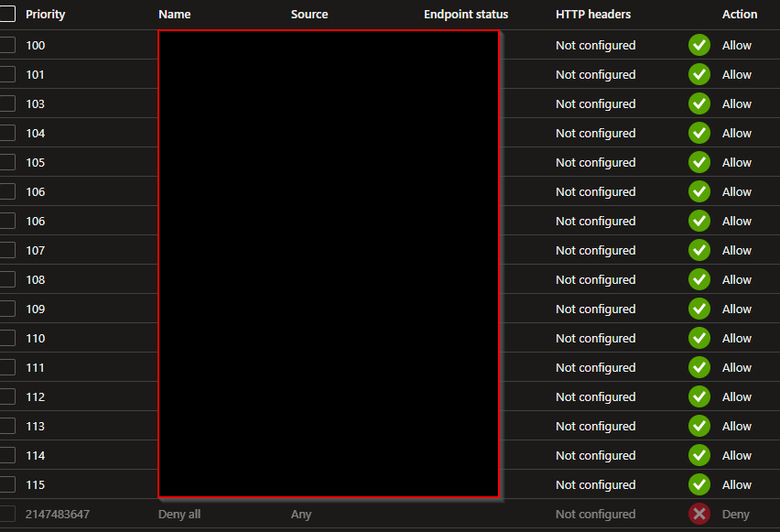This screenshot has width=780, height=532.
Task: Click the priority value 100
Action: pos(36,45)
